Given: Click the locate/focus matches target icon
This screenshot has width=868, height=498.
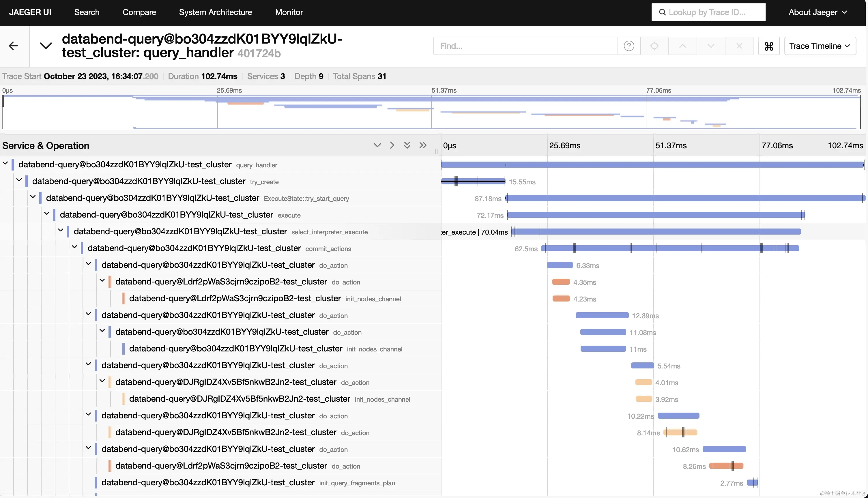Looking at the screenshot, I should coord(654,46).
